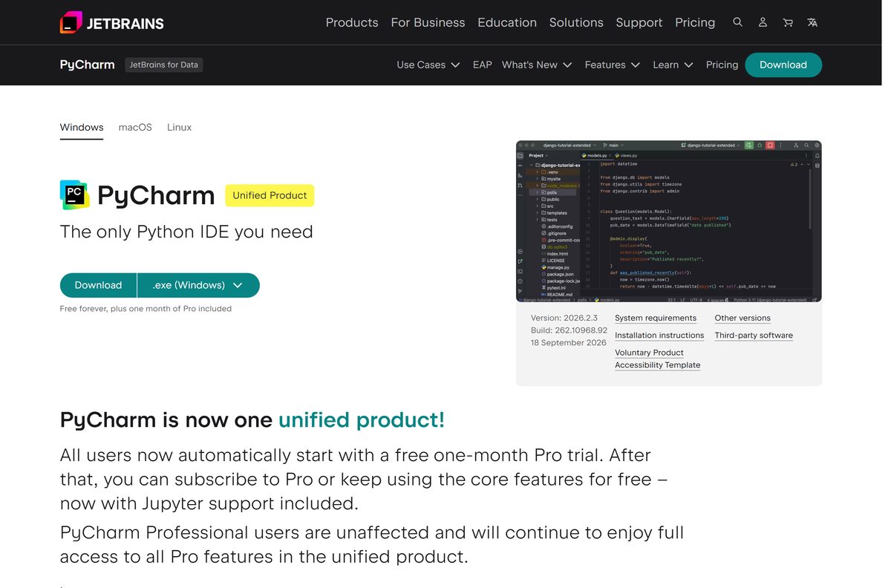The height and width of the screenshot is (588, 891).
Task: Click 'The only Python IDE you need' tagline
Action: tap(186, 232)
